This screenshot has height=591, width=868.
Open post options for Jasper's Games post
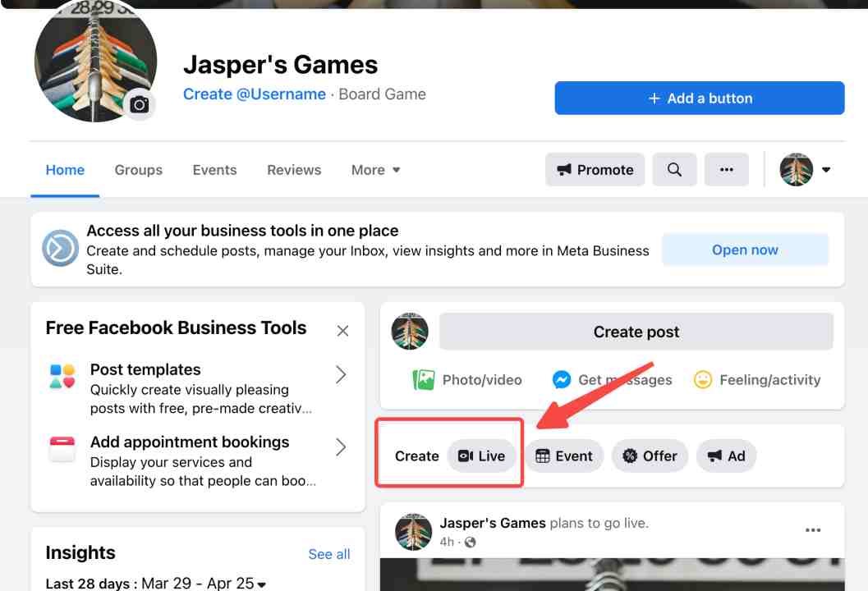(x=813, y=530)
